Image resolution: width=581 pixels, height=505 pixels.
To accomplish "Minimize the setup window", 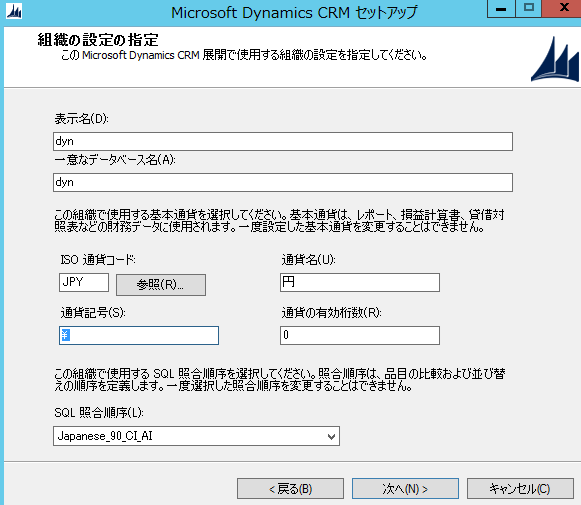I will tap(501, 9).
